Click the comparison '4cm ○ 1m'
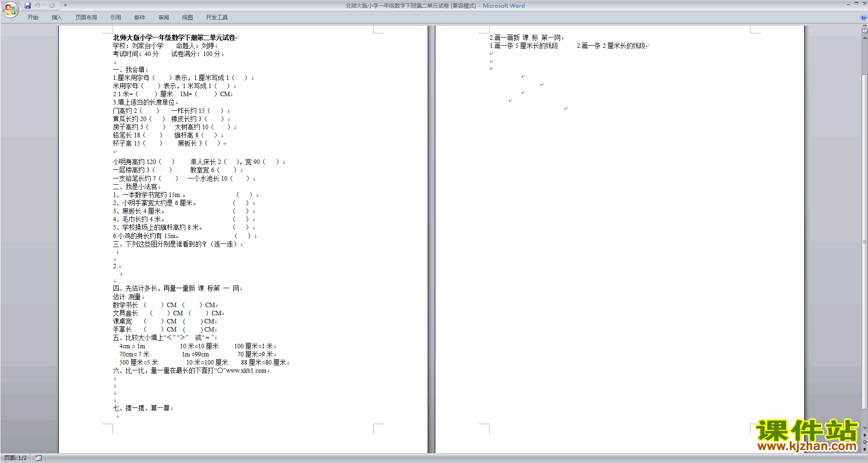The image size is (868, 463). [132, 346]
